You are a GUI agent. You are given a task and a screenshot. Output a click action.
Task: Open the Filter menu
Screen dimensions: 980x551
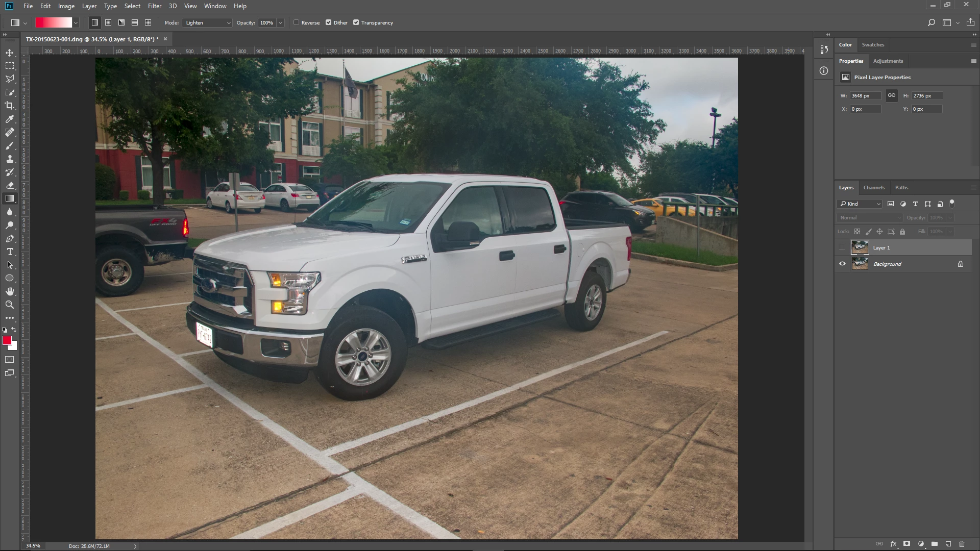(x=154, y=6)
